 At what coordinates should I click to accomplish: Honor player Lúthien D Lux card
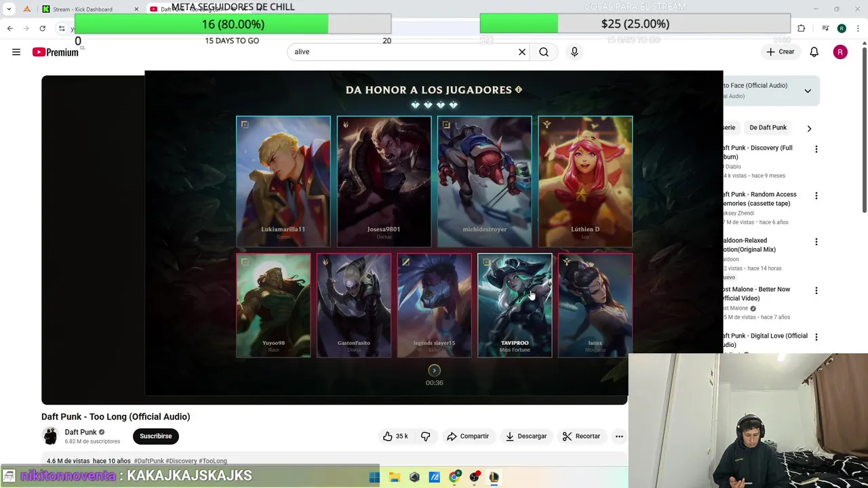(x=585, y=182)
